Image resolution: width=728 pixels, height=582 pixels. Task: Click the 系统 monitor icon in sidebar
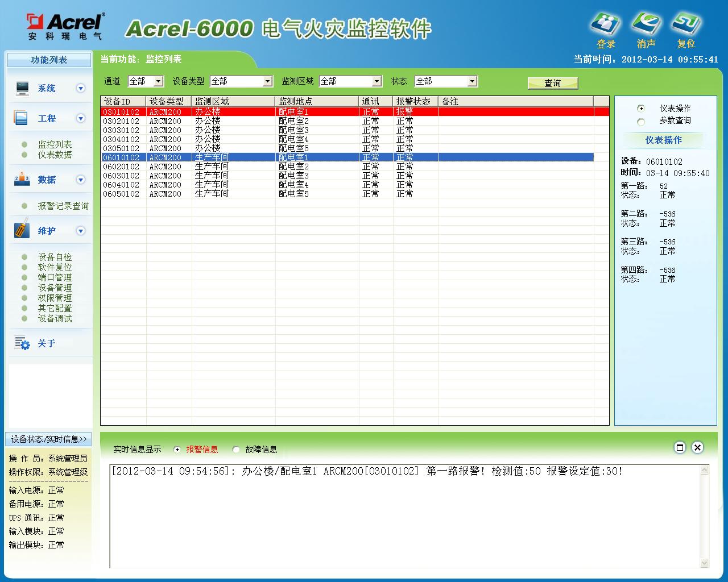(x=22, y=88)
